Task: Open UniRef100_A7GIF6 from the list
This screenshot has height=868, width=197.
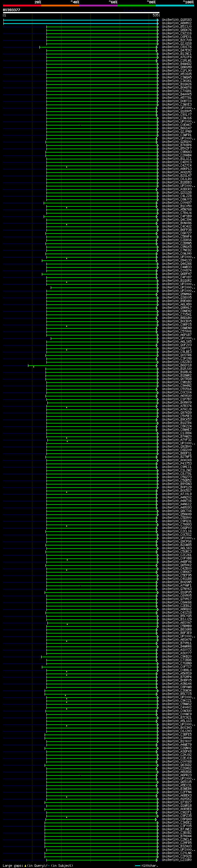Action: [176, 57]
